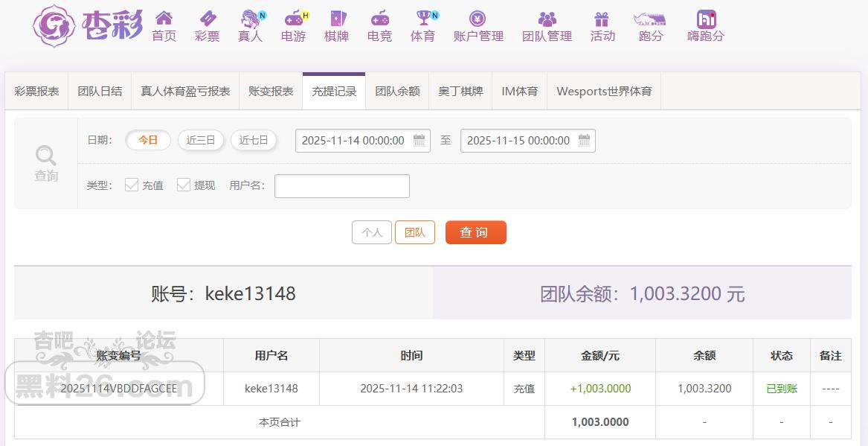Open the end date calendar picker

tap(584, 141)
